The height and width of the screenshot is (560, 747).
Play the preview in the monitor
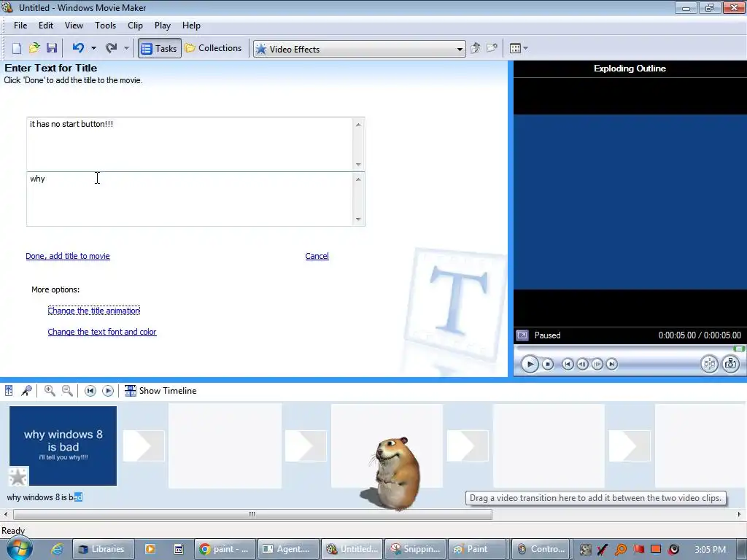tap(530, 365)
